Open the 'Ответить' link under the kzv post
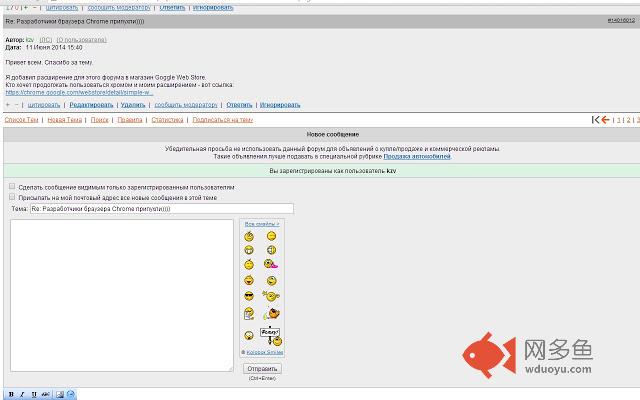The width and height of the screenshot is (640, 400). tap(239, 105)
